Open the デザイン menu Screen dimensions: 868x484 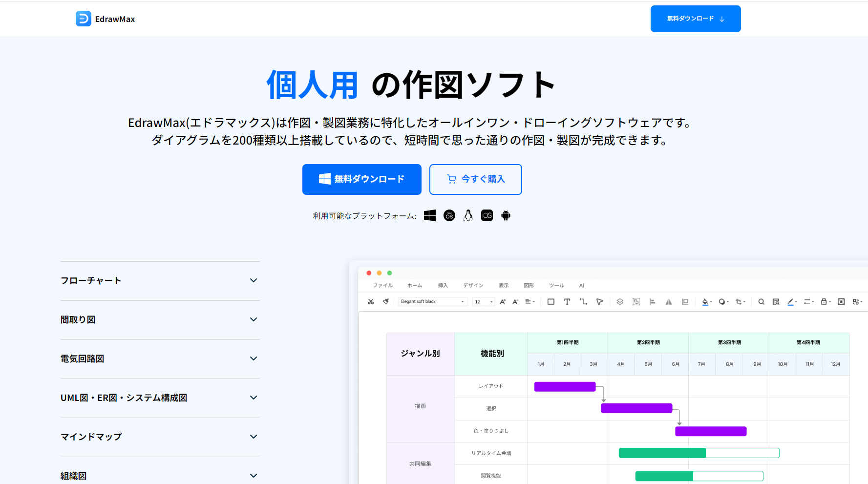pos(473,286)
